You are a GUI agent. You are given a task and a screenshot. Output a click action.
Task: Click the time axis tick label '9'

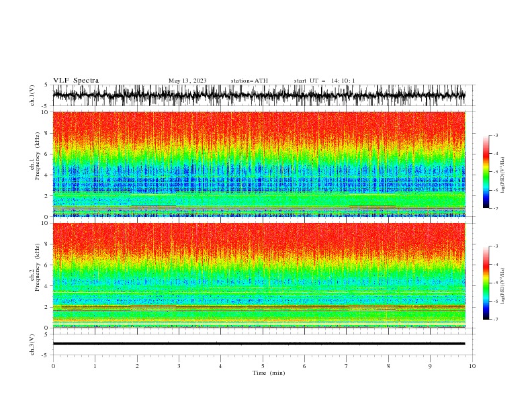[430, 366]
